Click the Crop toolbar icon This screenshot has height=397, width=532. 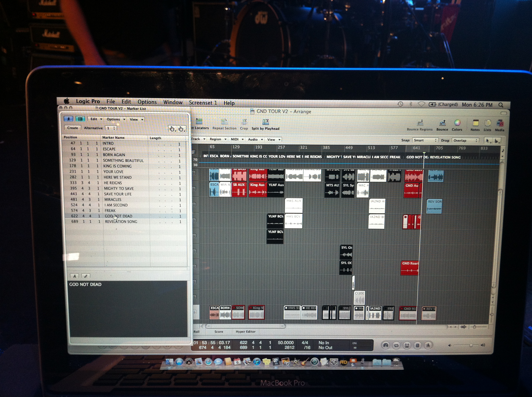tap(244, 122)
